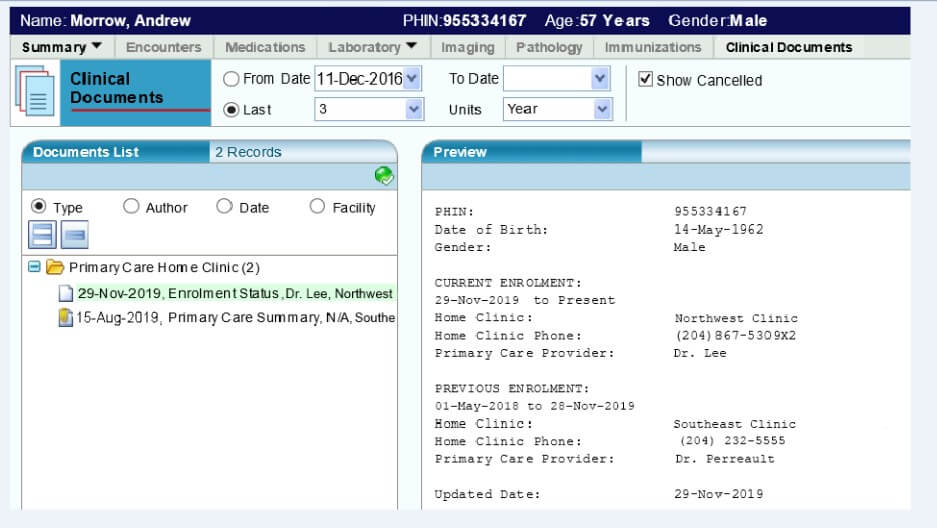Click the patient name Morrow, Andrew
937x528 pixels.
pos(130,21)
